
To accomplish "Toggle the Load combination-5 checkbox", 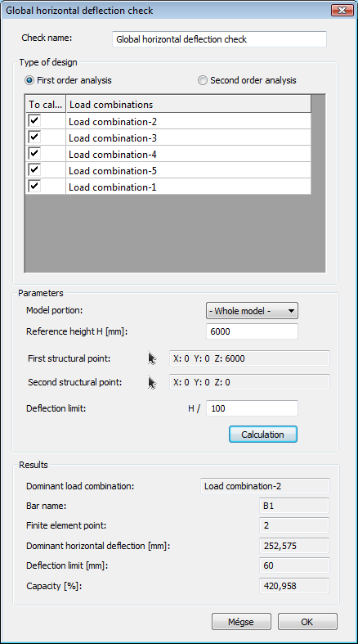I will click(34, 170).
